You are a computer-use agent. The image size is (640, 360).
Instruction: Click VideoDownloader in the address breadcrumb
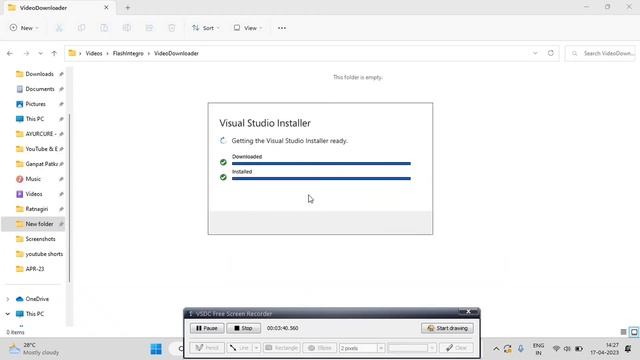point(176,53)
